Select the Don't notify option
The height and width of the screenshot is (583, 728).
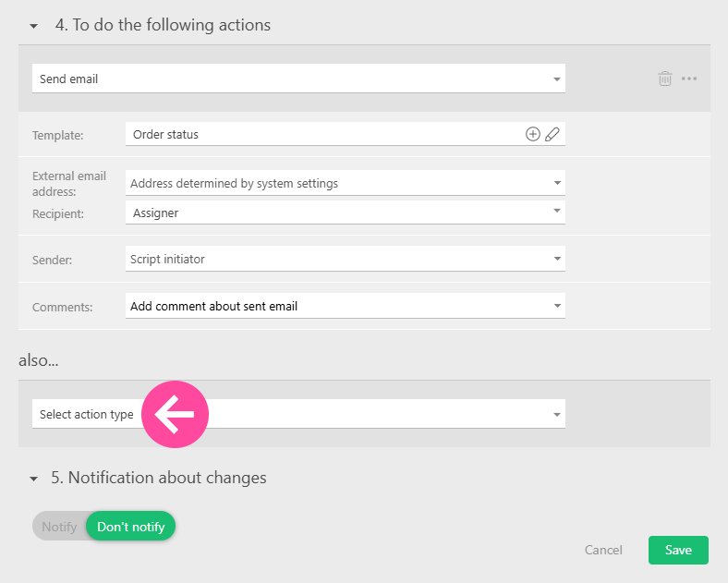[x=130, y=527]
